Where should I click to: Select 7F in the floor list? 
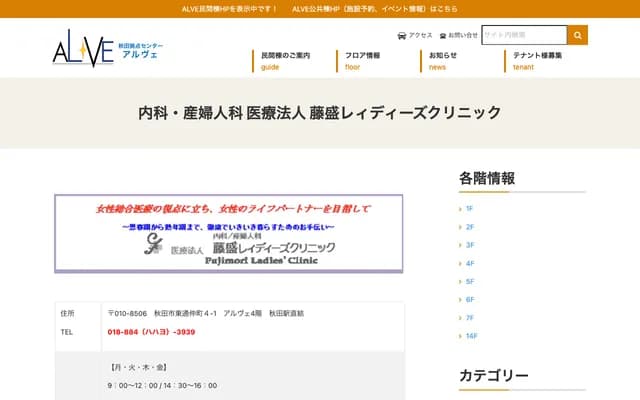(x=469, y=318)
